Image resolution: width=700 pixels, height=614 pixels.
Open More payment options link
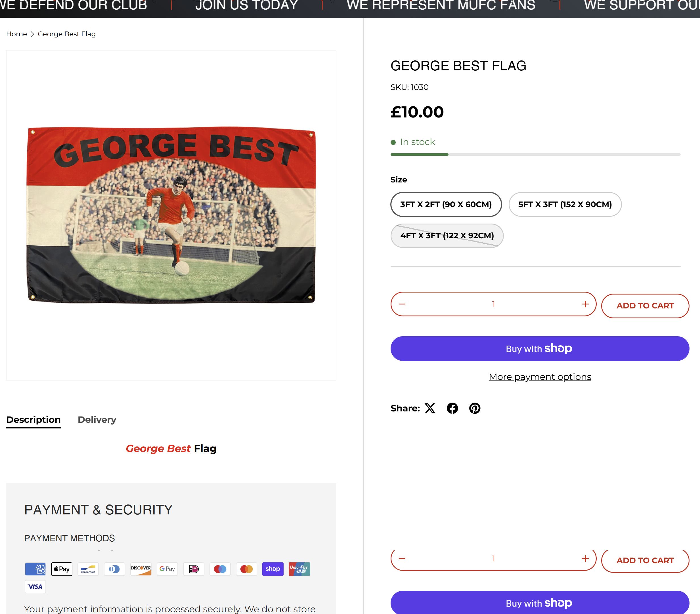[540, 377]
